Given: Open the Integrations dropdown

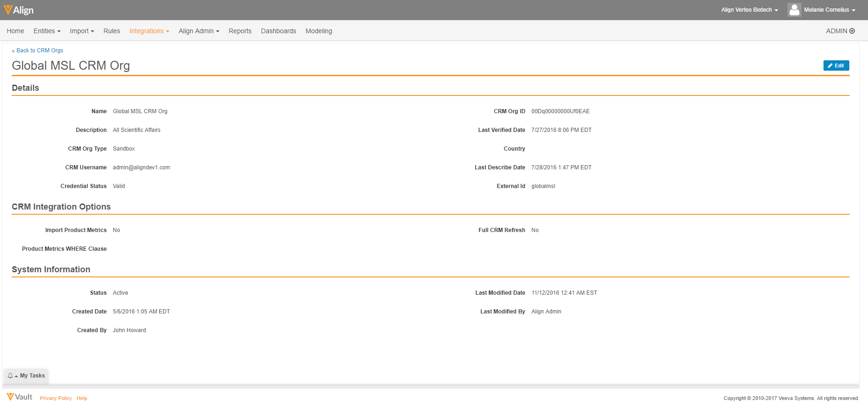Looking at the screenshot, I should 149,31.
